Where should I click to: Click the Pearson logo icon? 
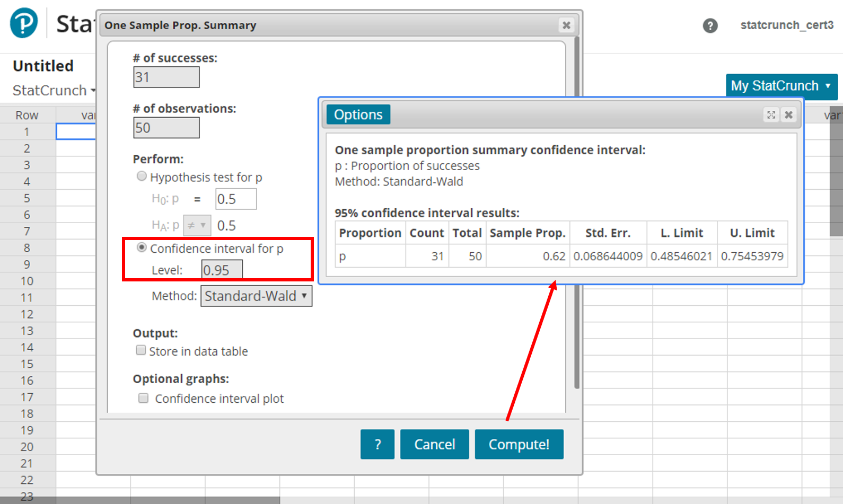point(24,23)
